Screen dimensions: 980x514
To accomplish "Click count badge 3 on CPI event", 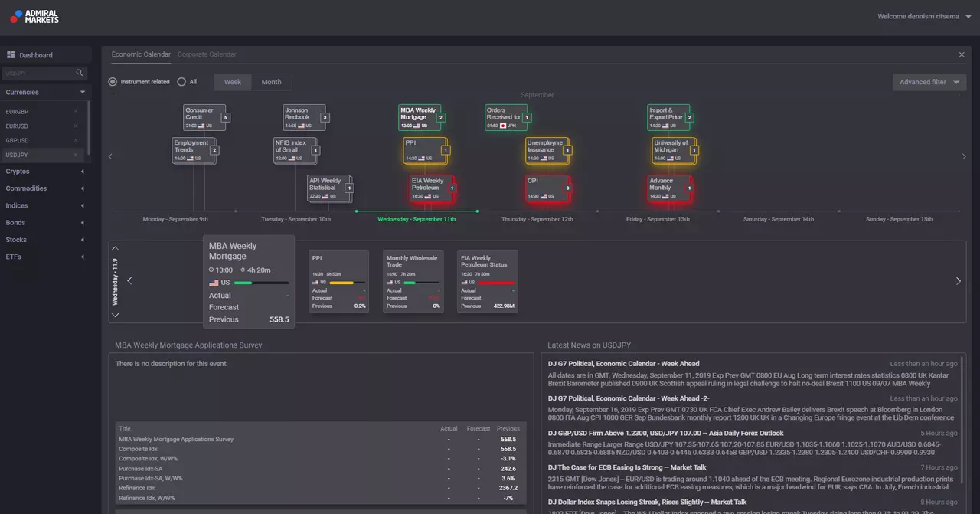I will click(x=567, y=188).
